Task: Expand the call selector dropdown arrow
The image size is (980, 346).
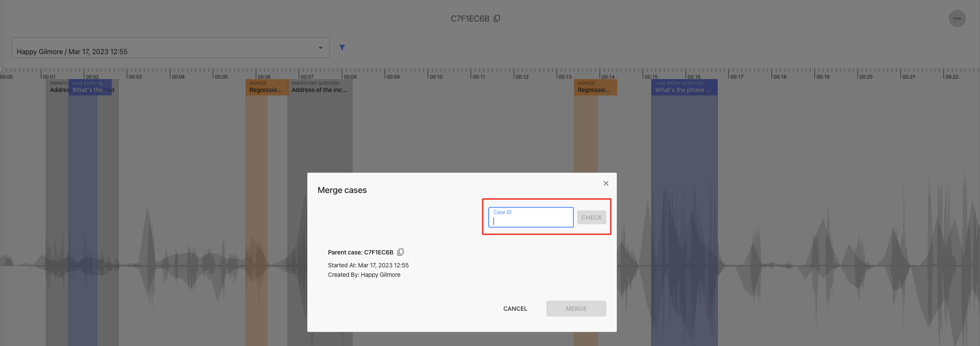Action: pos(320,48)
